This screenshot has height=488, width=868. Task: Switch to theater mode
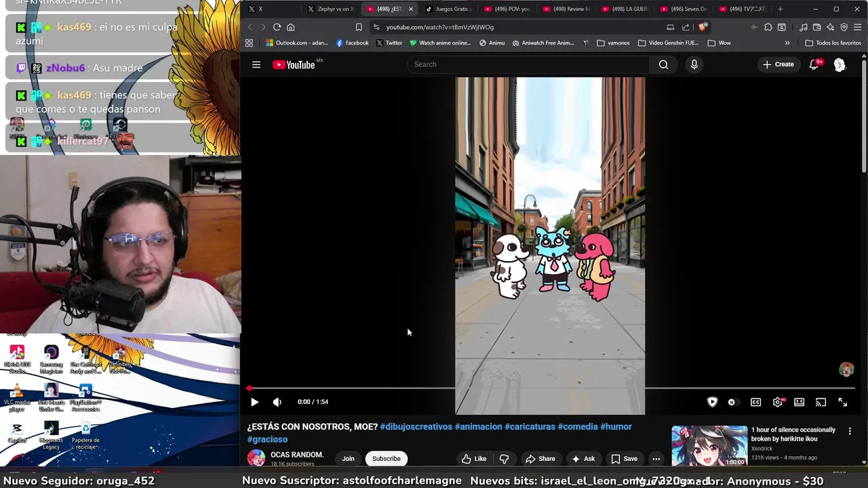[x=800, y=402]
